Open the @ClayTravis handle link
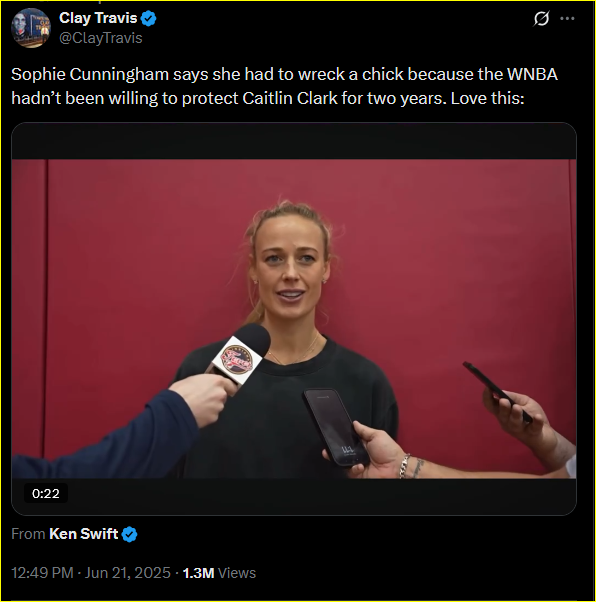The height and width of the screenshot is (602, 596). (101, 38)
